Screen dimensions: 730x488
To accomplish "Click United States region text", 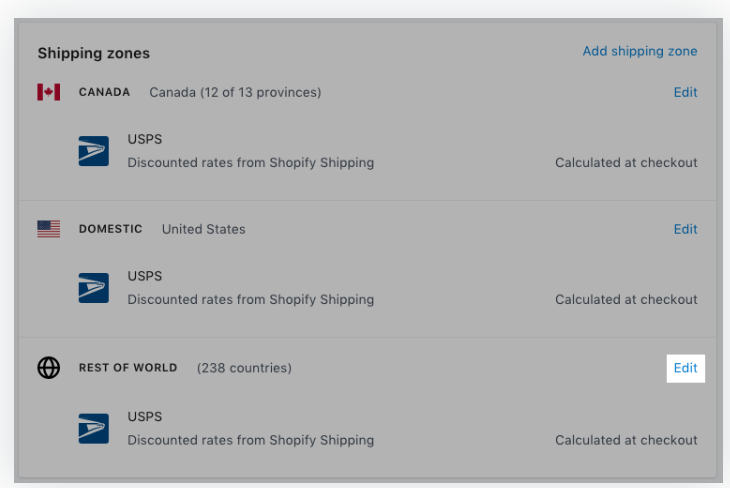I will click(203, 229).
